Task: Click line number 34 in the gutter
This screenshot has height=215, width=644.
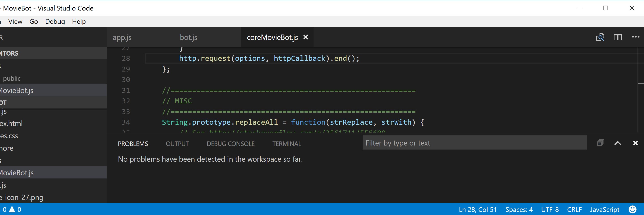Action: coord(126,122)
